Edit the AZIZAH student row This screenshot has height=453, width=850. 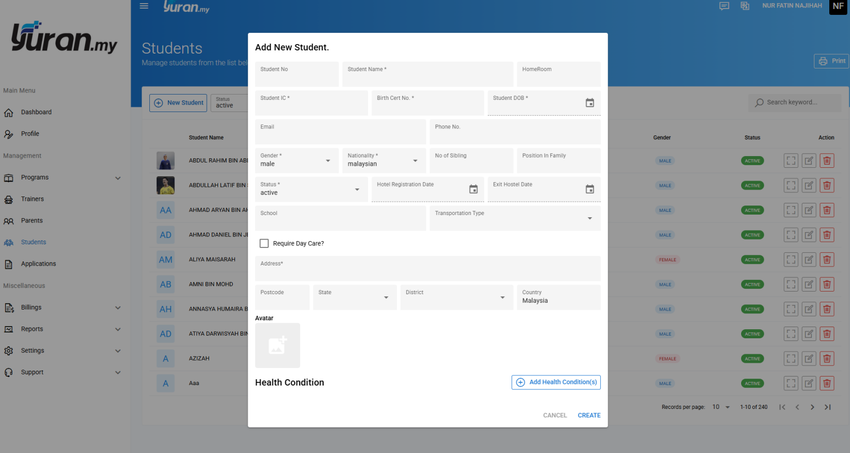point(809,359)
